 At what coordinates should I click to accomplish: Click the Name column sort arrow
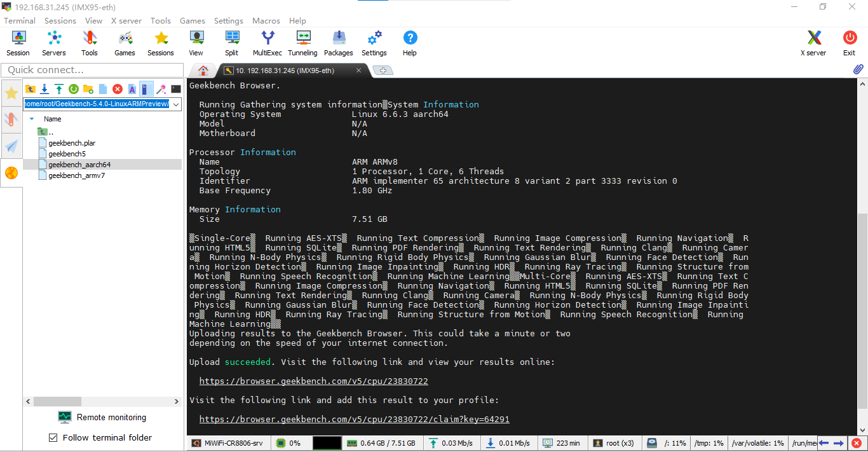click(x=32, y=119)
